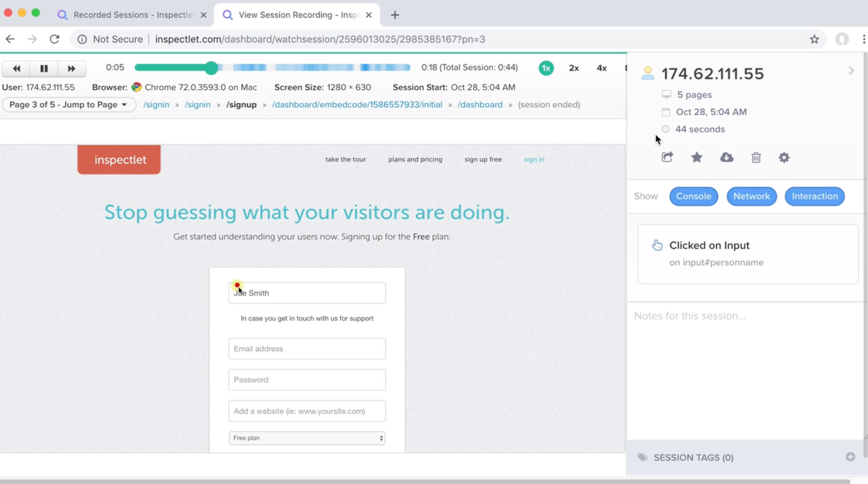Collapse the session details side panel
The height and width of the screenshot is (484, 868).
pos(851,70)
